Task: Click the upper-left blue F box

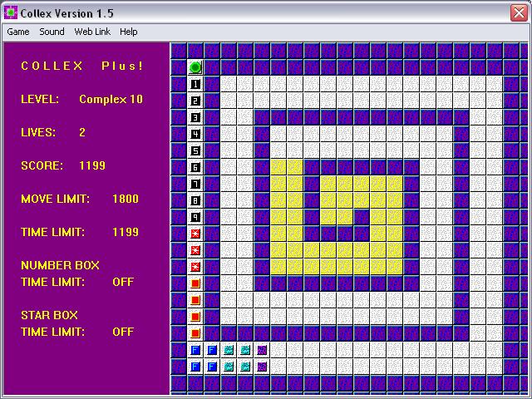Action: pos(195,350)
